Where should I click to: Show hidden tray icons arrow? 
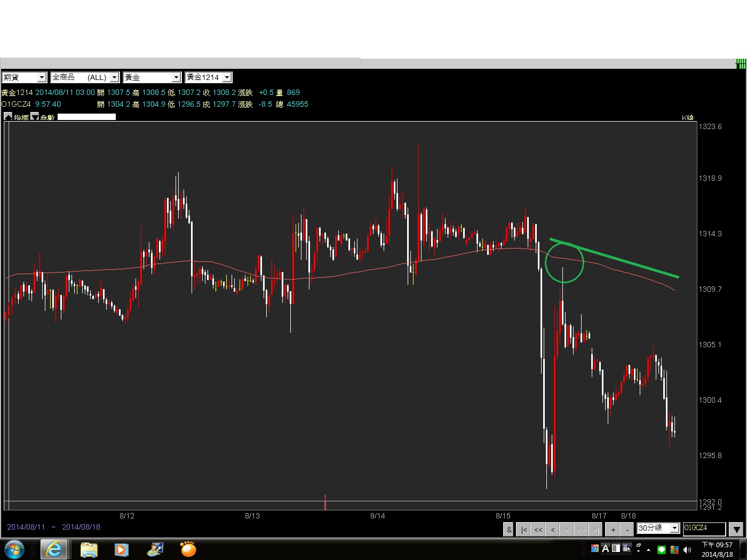coord(648,550)
